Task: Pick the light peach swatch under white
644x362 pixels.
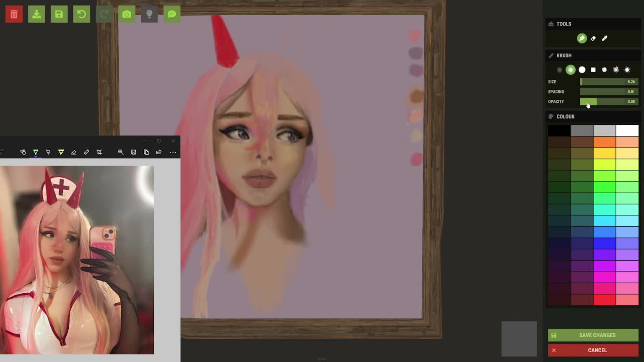Action: 627,142
